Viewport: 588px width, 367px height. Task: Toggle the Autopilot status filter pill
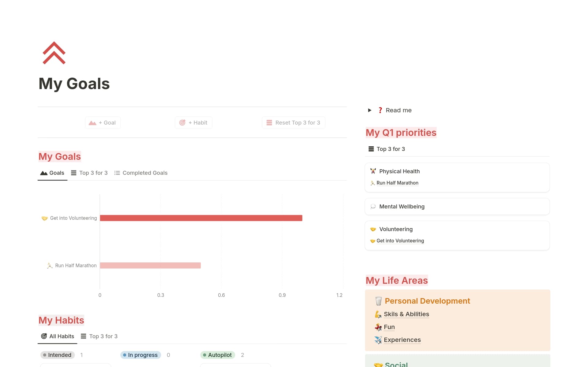coord(218,355)
